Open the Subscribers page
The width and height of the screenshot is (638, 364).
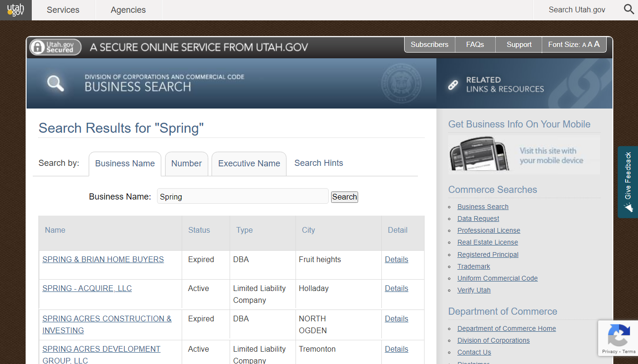429,45
